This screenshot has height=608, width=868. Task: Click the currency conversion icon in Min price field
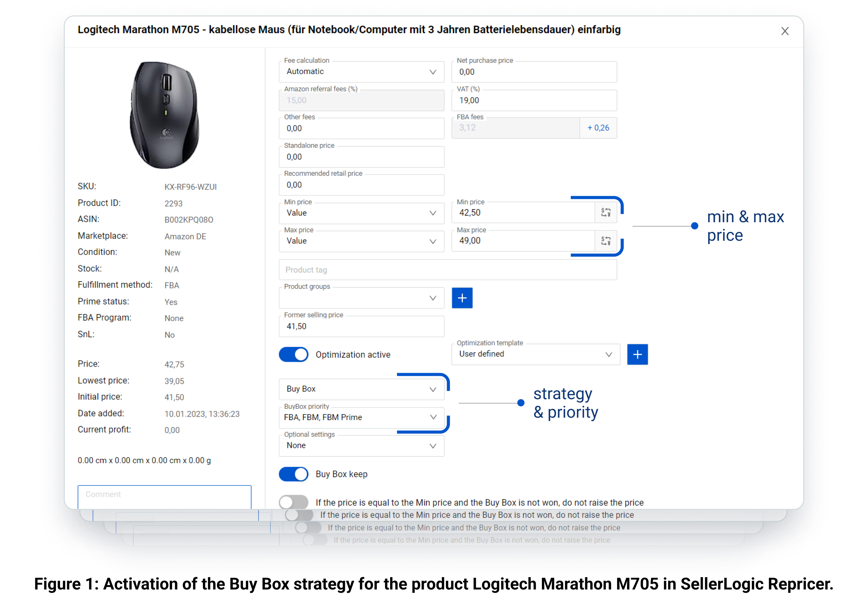click(606, 212)
